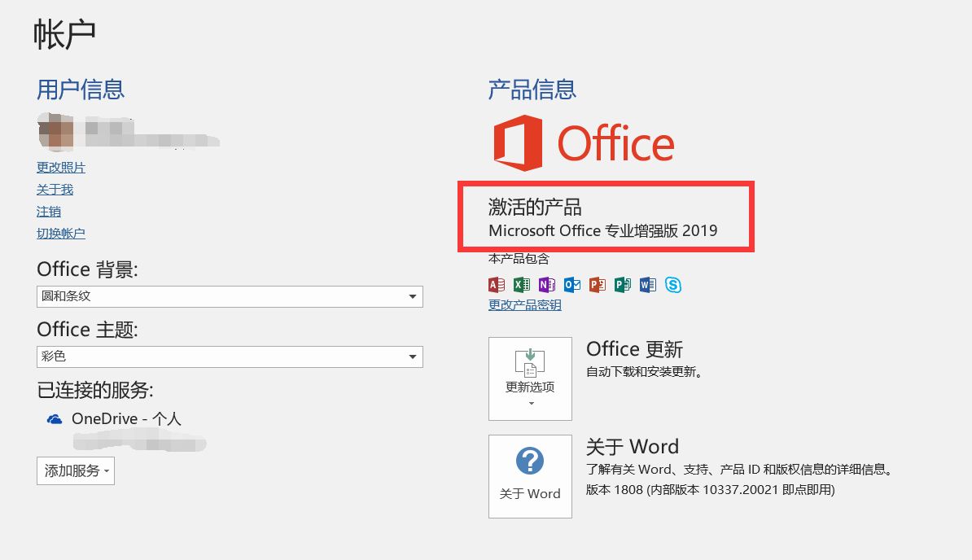Click the Microsoft Office 专业增强版 2019 text
The width and height of the screenshot is (972, 560).
point(602,231)
